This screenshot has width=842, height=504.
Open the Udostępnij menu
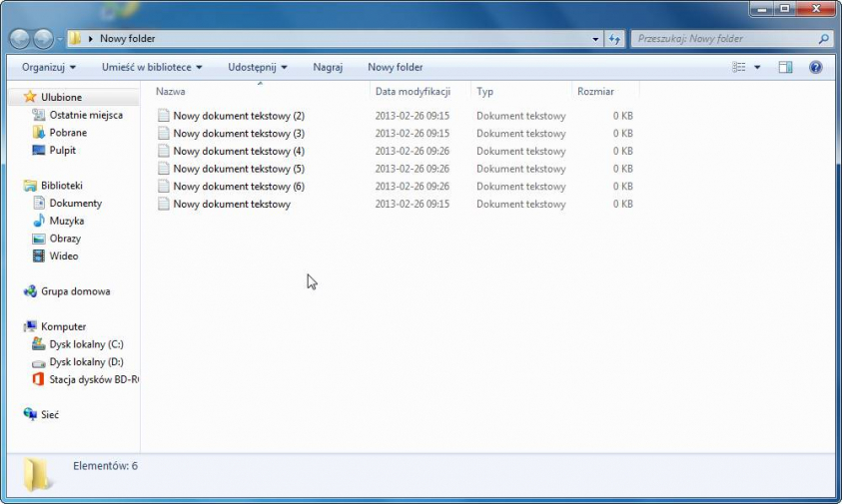click(257, 67)
